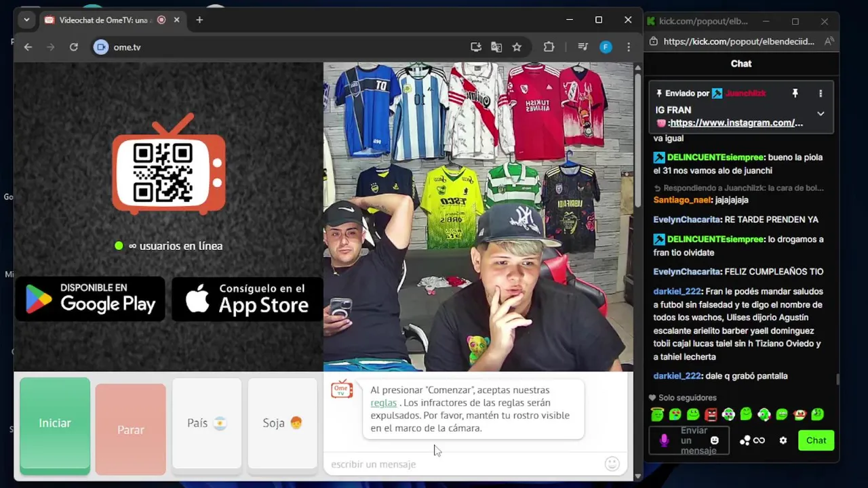Open the smiley emote picker in kick chat
868x488 pixels.
714,441
